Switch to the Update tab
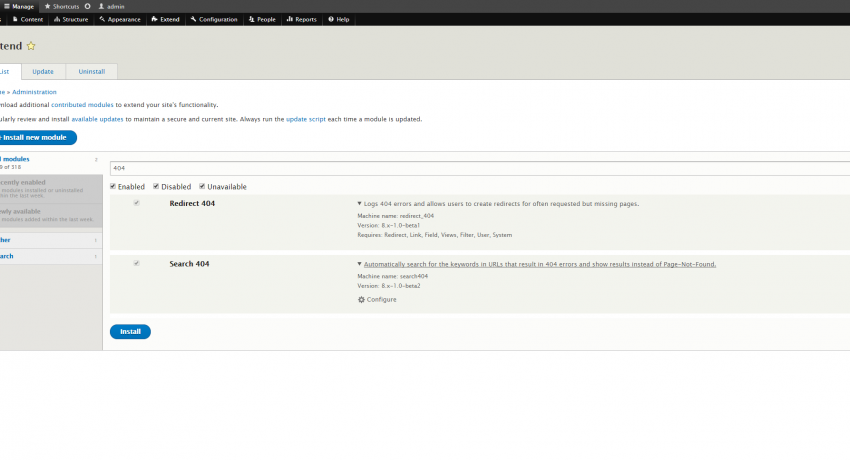Viewport: 850px width, 460px height. point(43,72)
